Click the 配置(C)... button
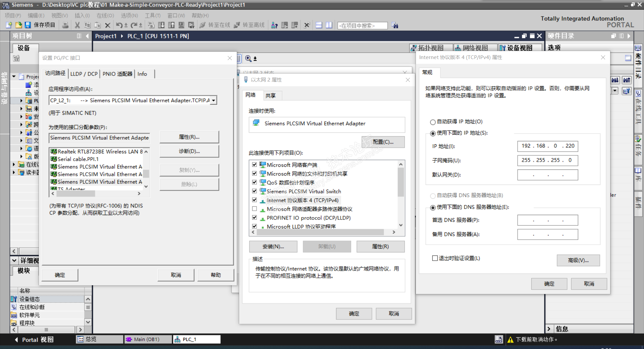This screenshot has height=349, width=644. 383,142
